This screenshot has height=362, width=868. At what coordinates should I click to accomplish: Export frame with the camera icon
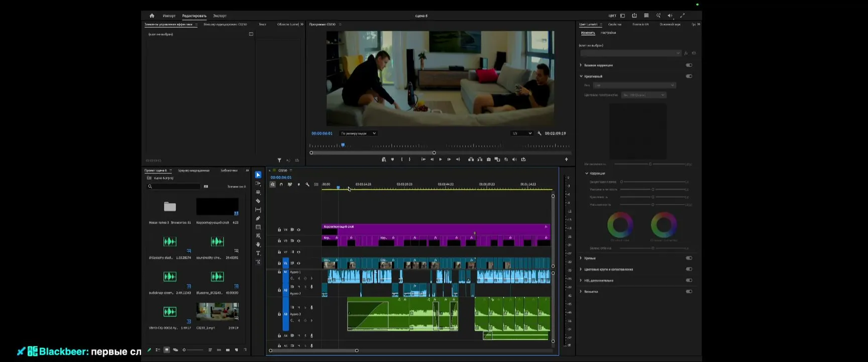point(489,159)
